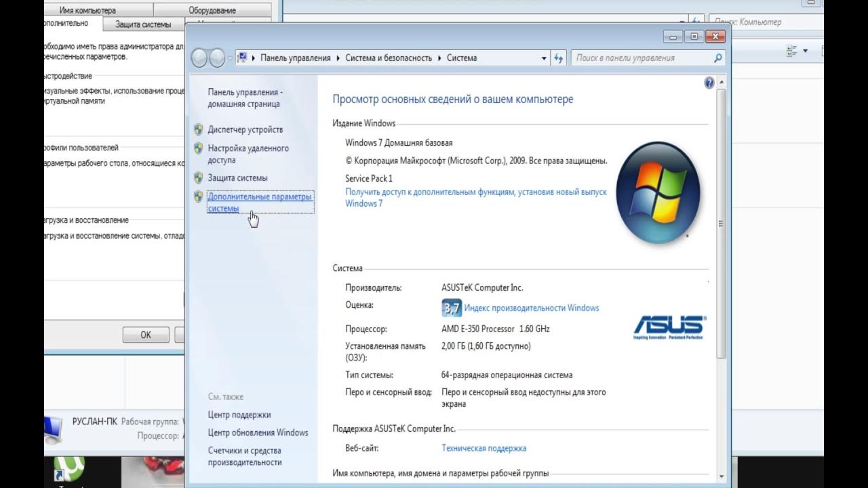Open Центр поддержки link
Image resolution: width=868 pixels, height=488 pixels.
[x=239, y=415]
